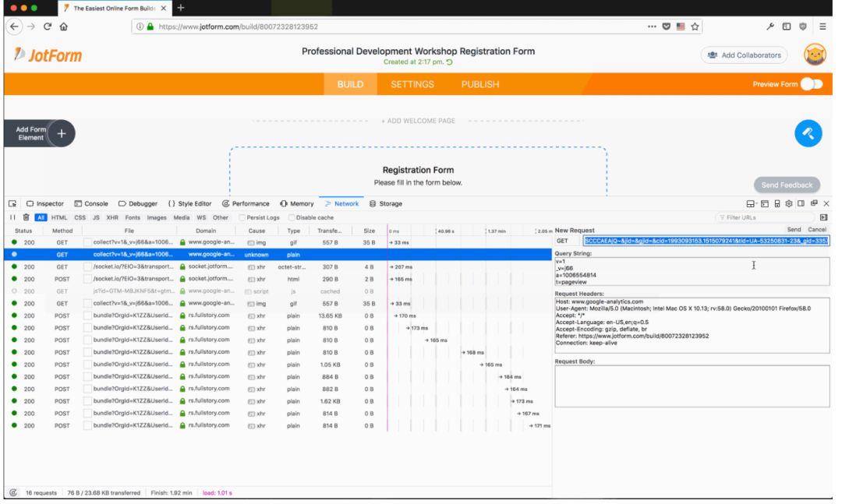The width and height of the screenshot is (842, 504).
Task: Switch to the SETTINGS tab
Action: click(x=412, y=84)
